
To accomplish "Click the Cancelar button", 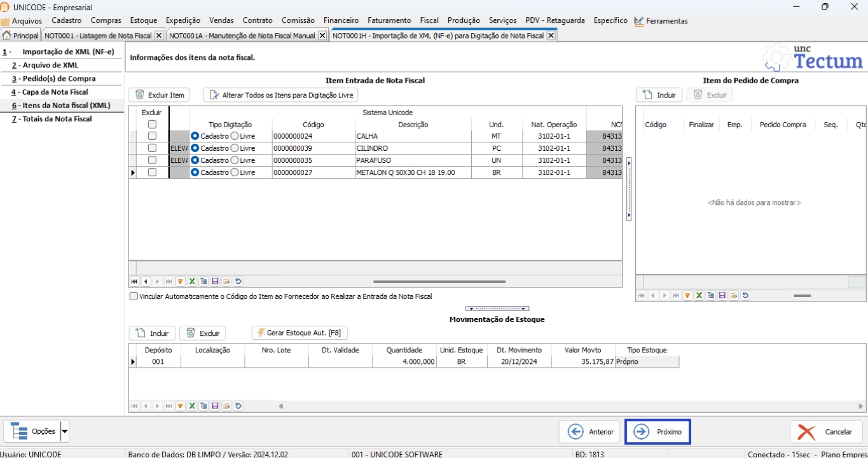I will tap(826, 431).
